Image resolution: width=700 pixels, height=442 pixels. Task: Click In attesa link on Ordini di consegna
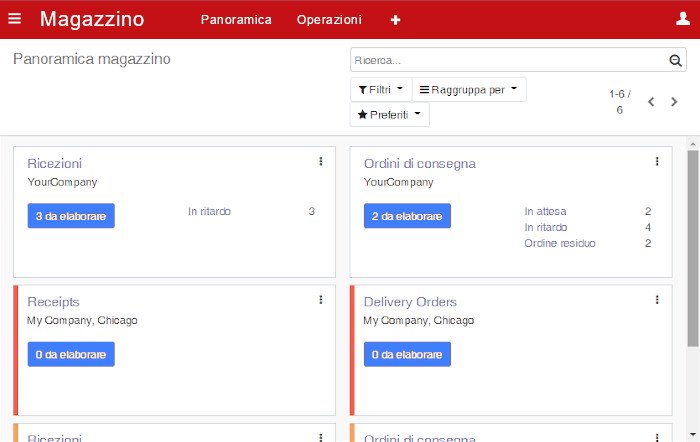pyautogui.click(x=545, y=211)
